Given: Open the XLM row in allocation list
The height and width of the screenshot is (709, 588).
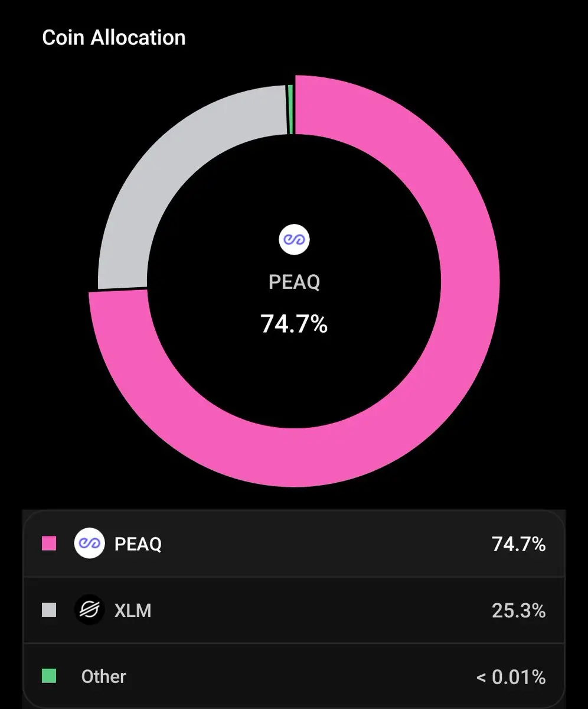Looking at the screenshot, I should point(294,610).
